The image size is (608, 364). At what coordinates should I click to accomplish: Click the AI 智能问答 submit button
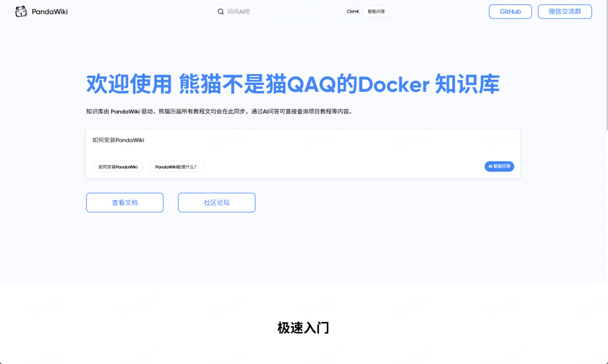499,167
